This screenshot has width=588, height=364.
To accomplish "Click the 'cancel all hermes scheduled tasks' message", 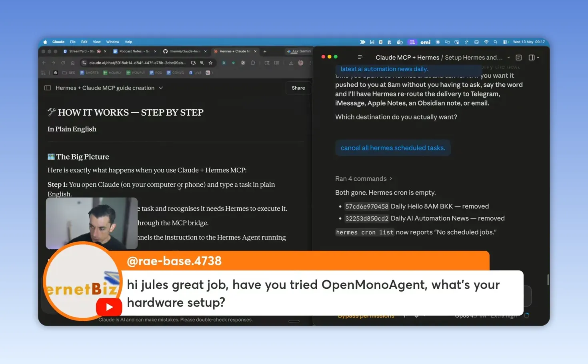I will 393,148.
